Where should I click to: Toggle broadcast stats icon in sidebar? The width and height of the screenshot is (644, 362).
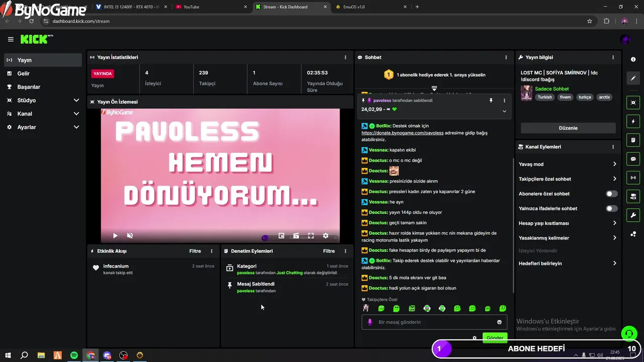tap(633, 177)
